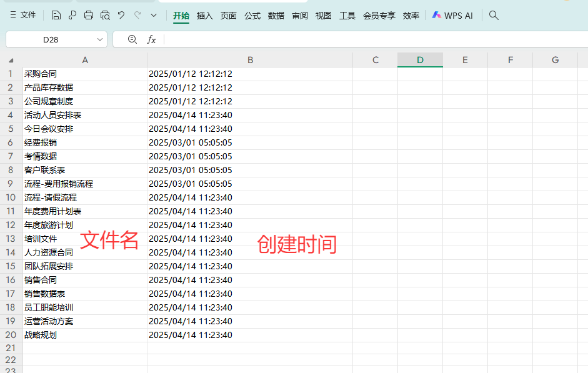Select column D header
The image size is (588, 373).
(420, 60)
